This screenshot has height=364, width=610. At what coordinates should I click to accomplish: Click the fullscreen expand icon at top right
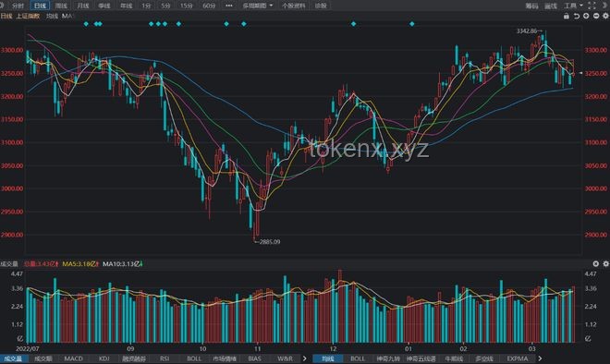point(592,6)
